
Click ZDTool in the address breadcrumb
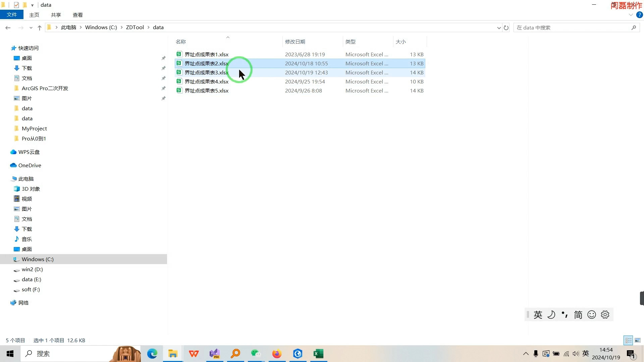[135, 27]
